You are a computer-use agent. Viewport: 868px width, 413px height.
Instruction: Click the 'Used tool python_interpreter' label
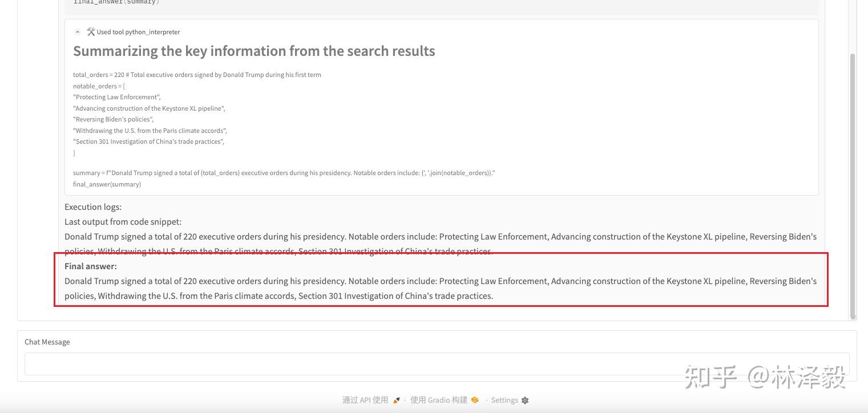click(138, 32)
